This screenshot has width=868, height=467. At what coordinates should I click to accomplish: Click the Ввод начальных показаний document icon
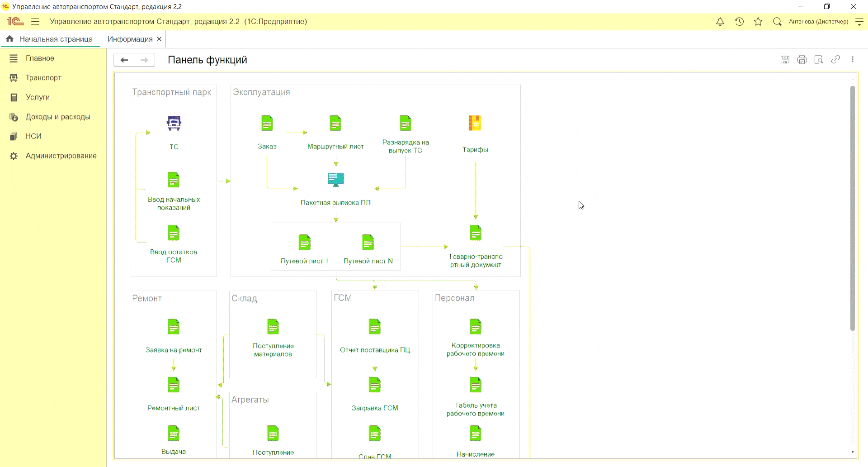174,180
